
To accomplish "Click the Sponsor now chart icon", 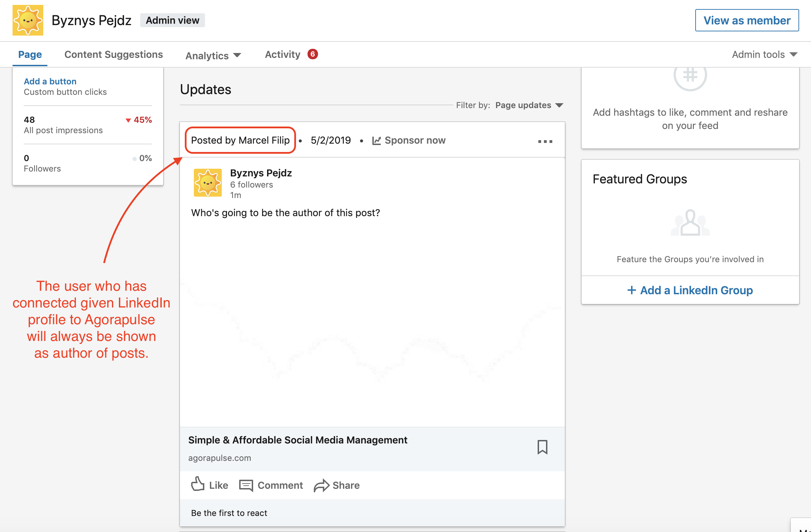I will tap(377, 140).
